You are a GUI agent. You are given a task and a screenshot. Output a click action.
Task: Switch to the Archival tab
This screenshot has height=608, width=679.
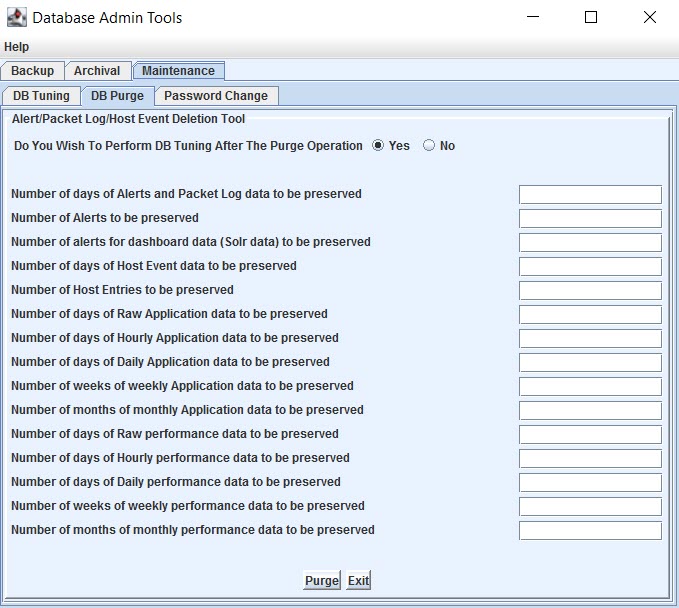pos(97,71)
